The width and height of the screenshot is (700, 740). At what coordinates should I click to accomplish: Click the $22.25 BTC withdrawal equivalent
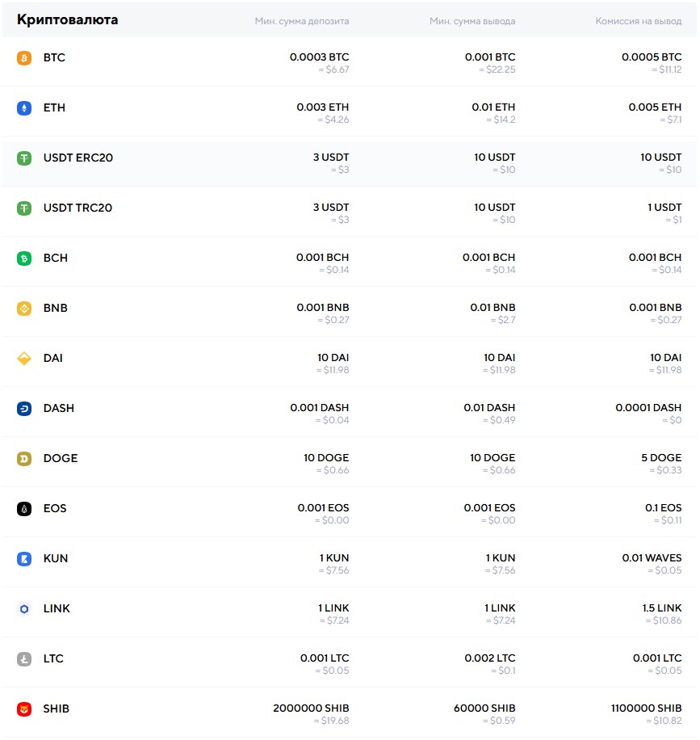497,69
